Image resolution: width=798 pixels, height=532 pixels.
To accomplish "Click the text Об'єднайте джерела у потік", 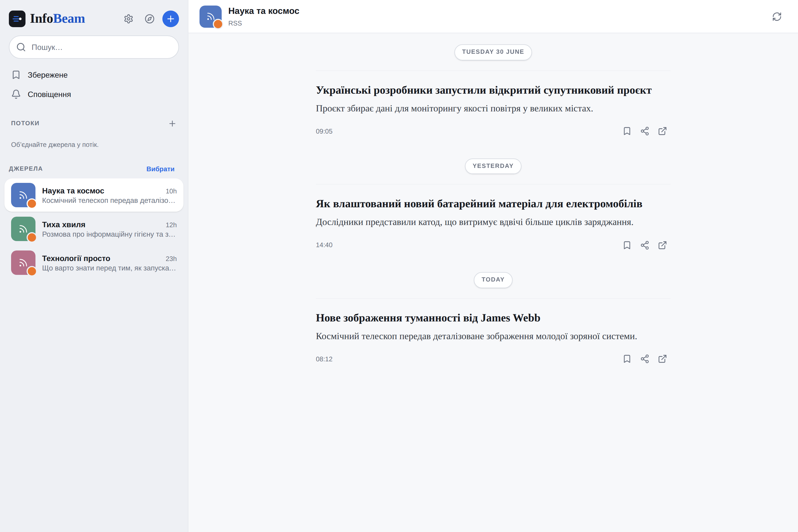I will 55,145.
